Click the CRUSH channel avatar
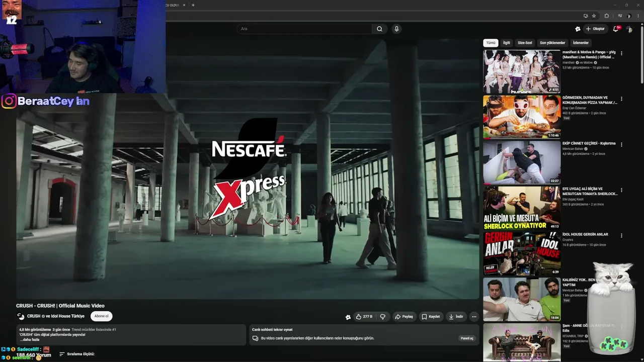This screenshot has width=644, height=362. click(21, 316)
